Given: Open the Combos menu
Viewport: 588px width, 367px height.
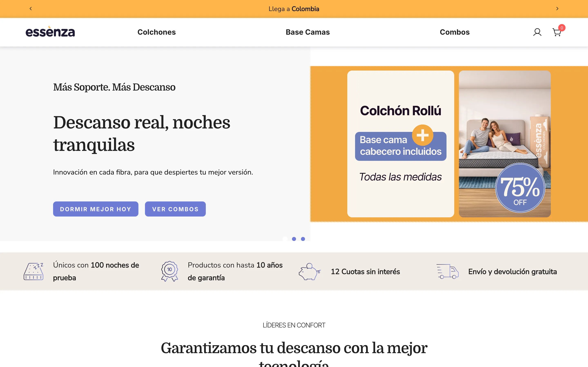Looking at the screenshot, I should [454, 32].
